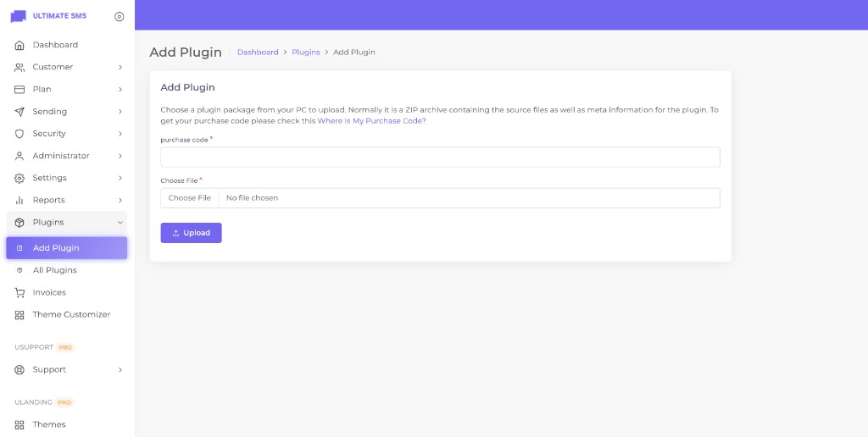This screenshot has width=868, height=437.
Task: Click the Plan card icon
Action: (19, 89)
